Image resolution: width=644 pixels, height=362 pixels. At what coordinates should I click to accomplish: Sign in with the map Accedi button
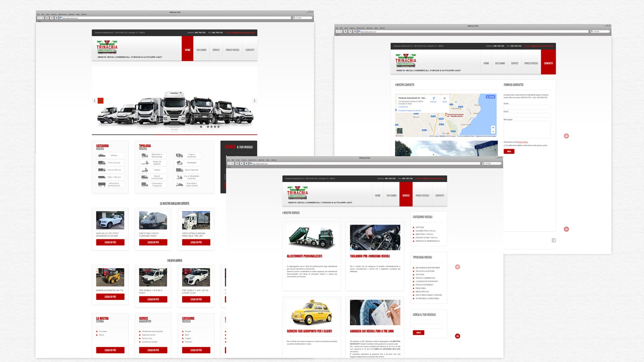click(x=490, y=97)
